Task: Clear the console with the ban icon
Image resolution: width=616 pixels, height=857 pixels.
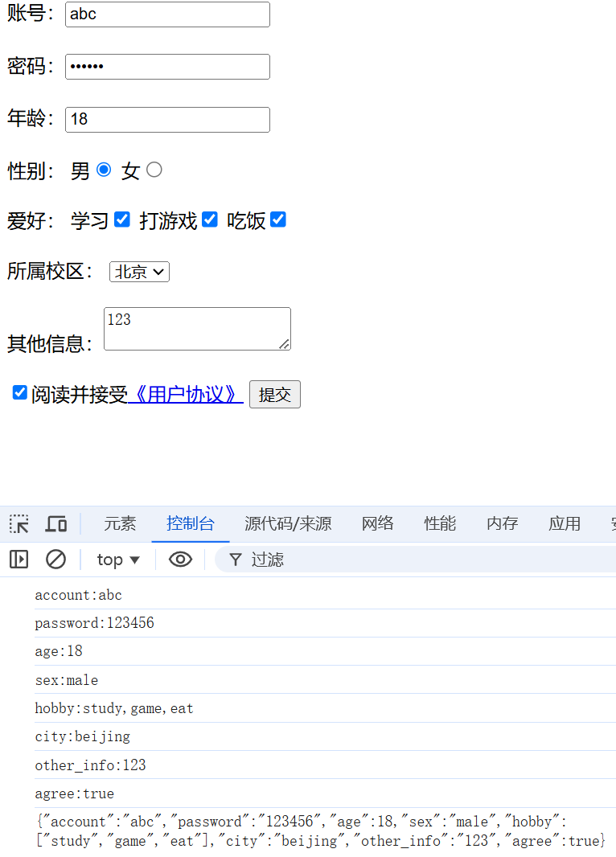Action: 55,559
